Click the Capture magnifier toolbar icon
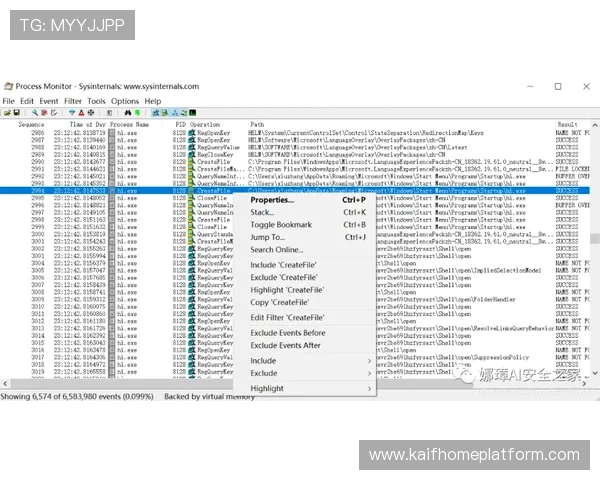The height and width of the screenshot is (480, 600). click(x=35, y=113)
